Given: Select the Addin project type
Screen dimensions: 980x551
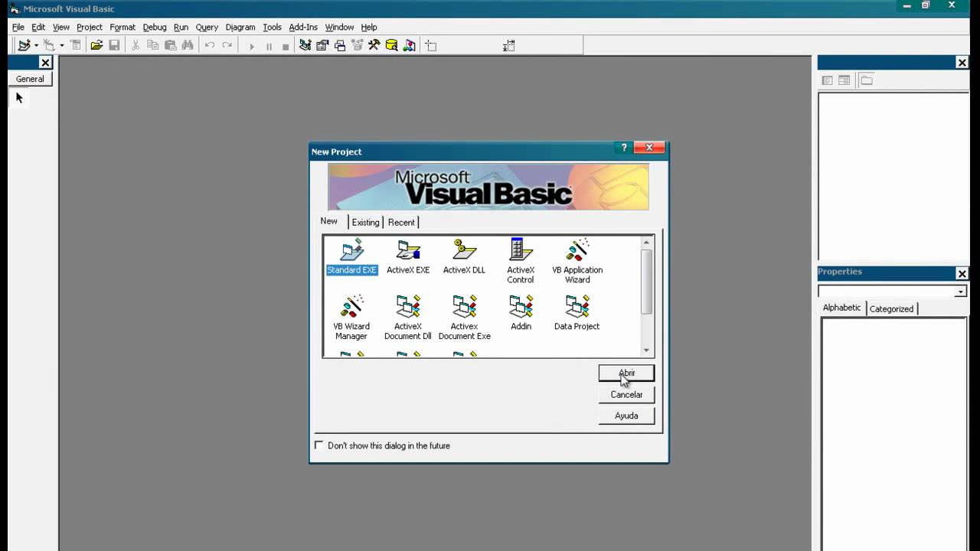Looking at the screenshot, I should click(521, 313).
